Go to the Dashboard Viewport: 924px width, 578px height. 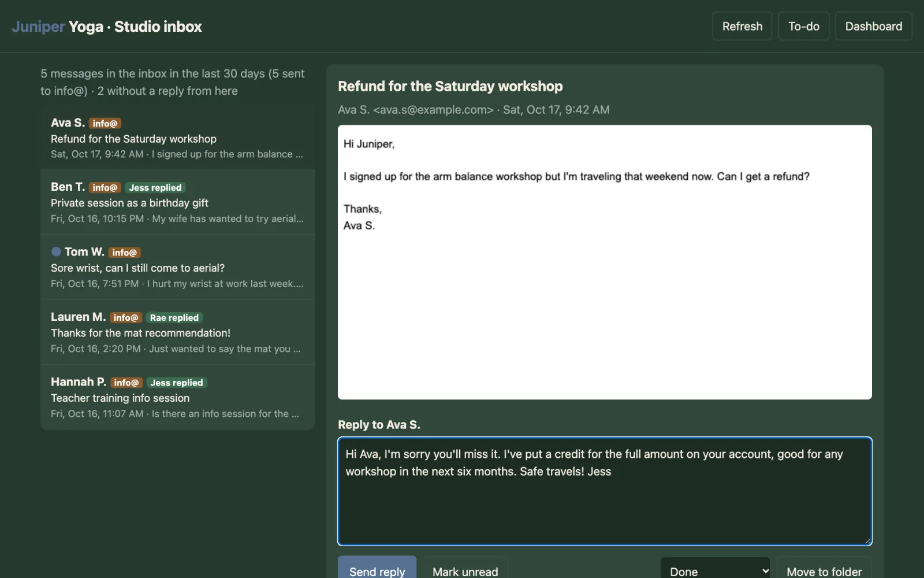click(873, 26)
